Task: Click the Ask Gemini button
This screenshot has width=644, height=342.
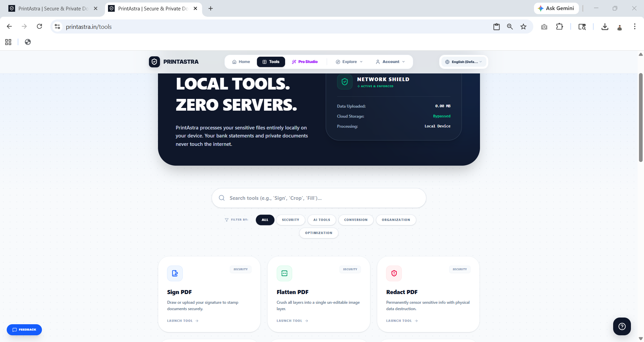Action: pos(556,8)
